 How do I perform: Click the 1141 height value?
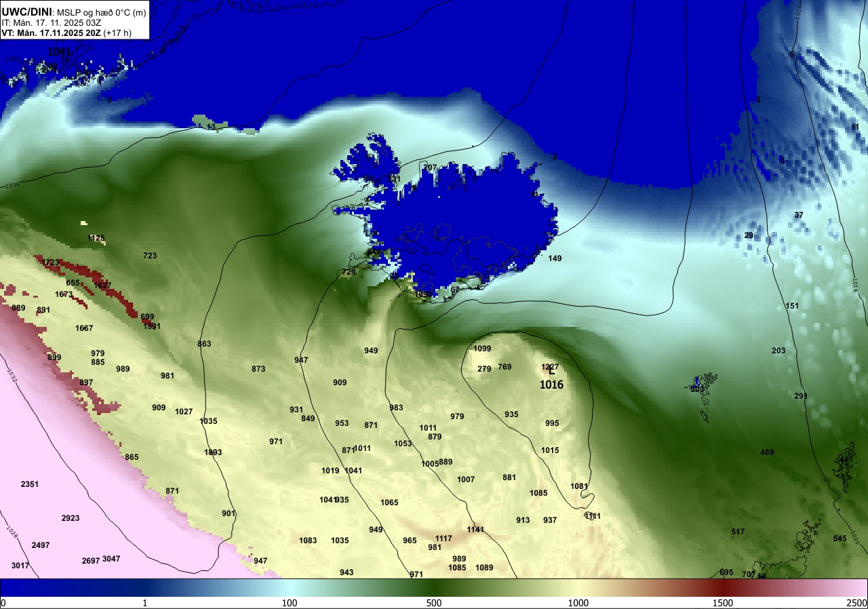pos(475,530)
